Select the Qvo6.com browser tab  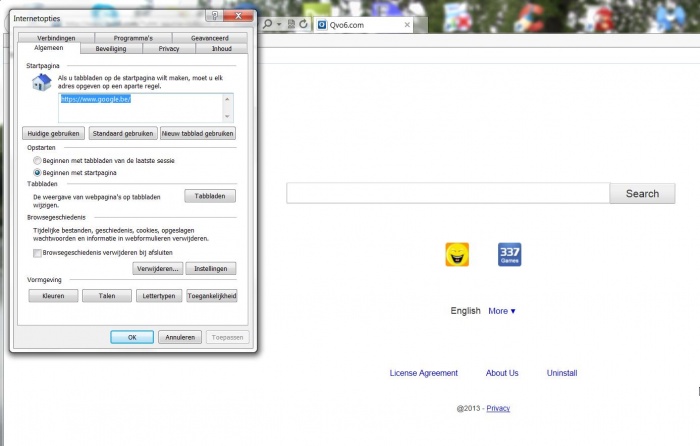pos(364,25)
